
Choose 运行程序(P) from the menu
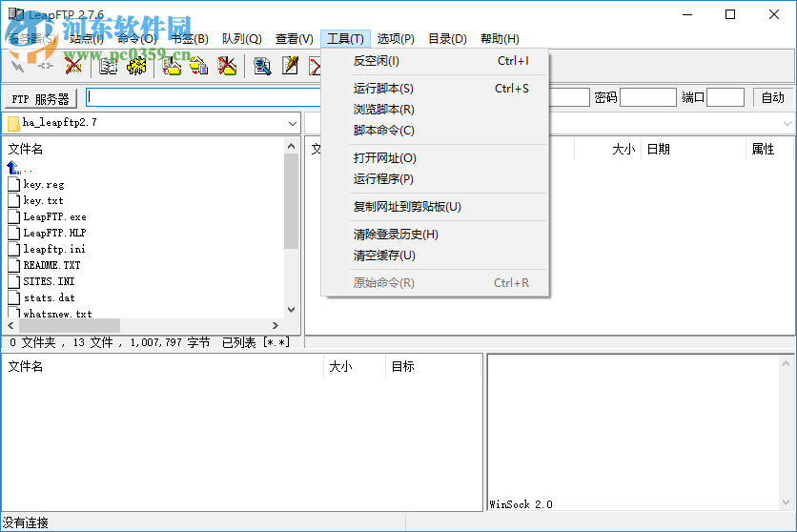(x=435, y=179)
